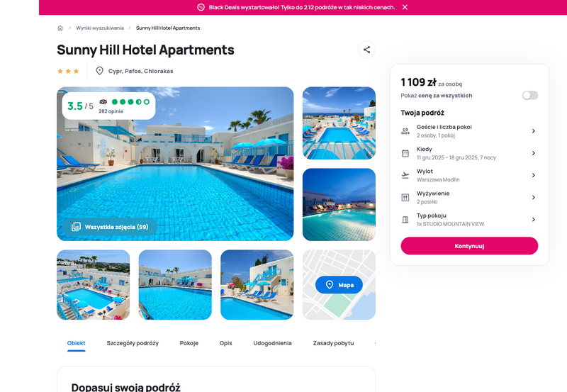Screen dimensions: 567x392
Task: Switch to the Udogodnienia tab
Action: click(272, 343)
